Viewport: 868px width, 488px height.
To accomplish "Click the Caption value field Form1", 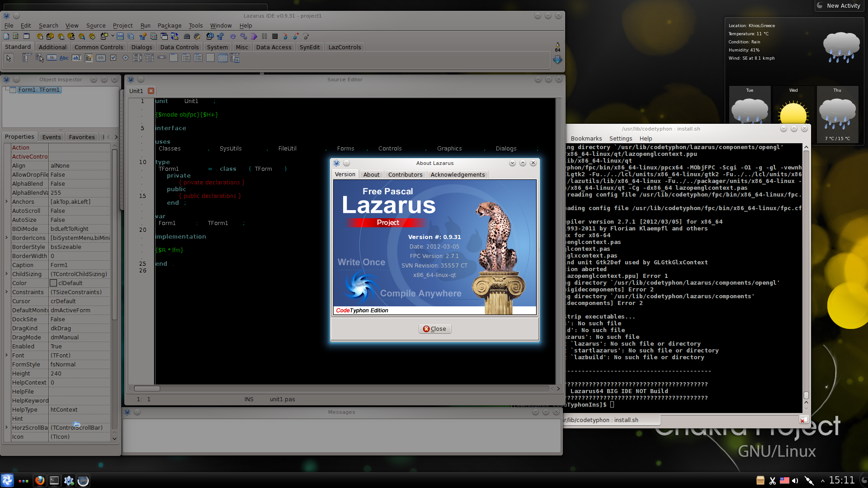I will coord(80,265).
